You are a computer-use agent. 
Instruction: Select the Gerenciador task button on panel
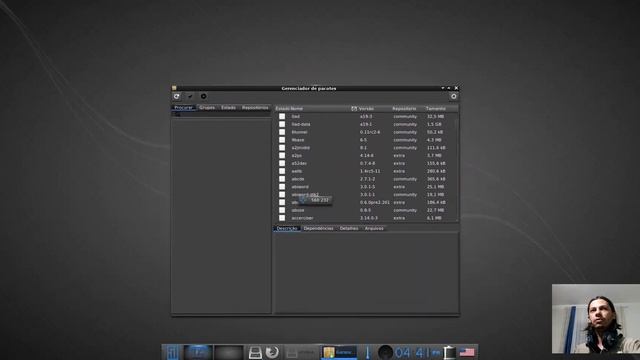[339, 352]
